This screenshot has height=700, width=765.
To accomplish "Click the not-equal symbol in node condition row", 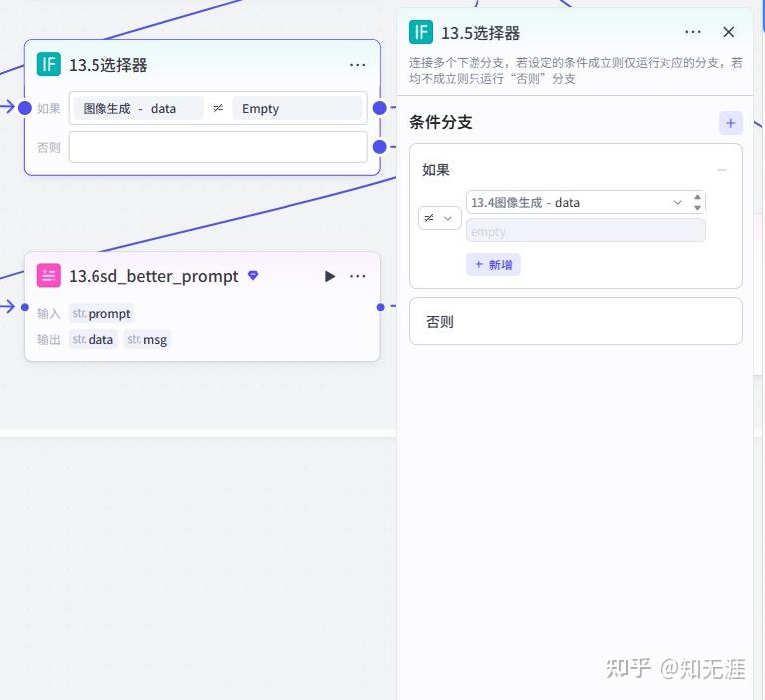I will pyautogui.click(x=218, y=108).
